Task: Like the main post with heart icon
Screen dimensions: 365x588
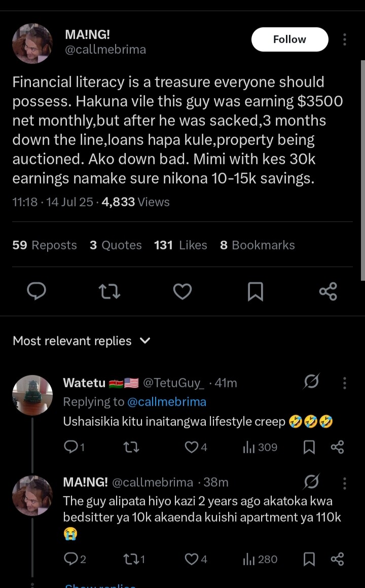Action: 182,291
